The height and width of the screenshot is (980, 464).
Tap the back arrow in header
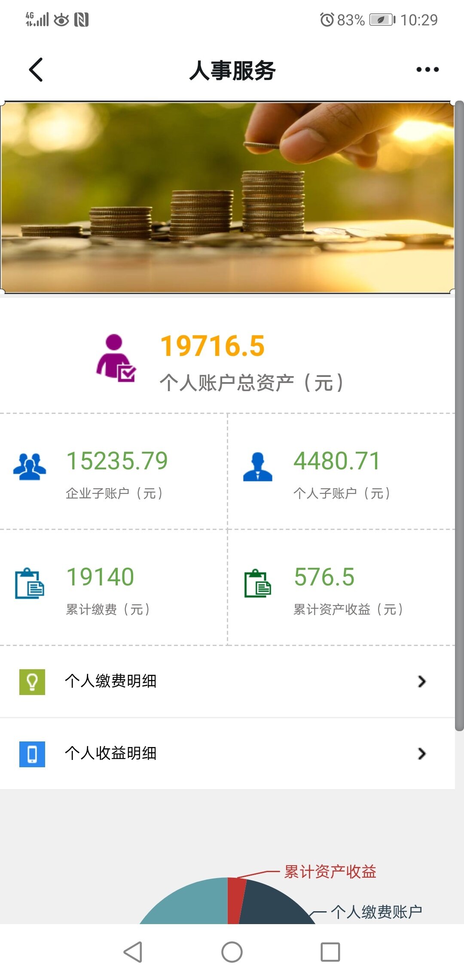pos(36,70)
